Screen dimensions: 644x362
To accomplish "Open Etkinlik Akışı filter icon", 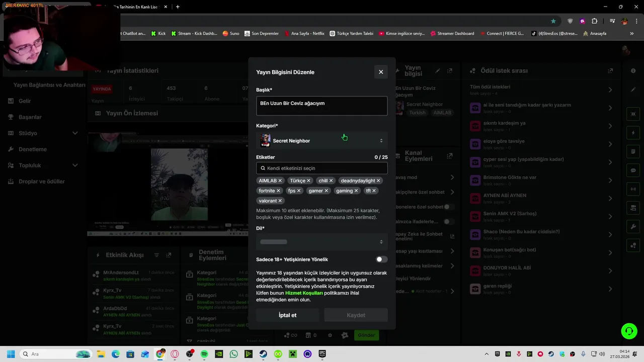I will (156, 255).
